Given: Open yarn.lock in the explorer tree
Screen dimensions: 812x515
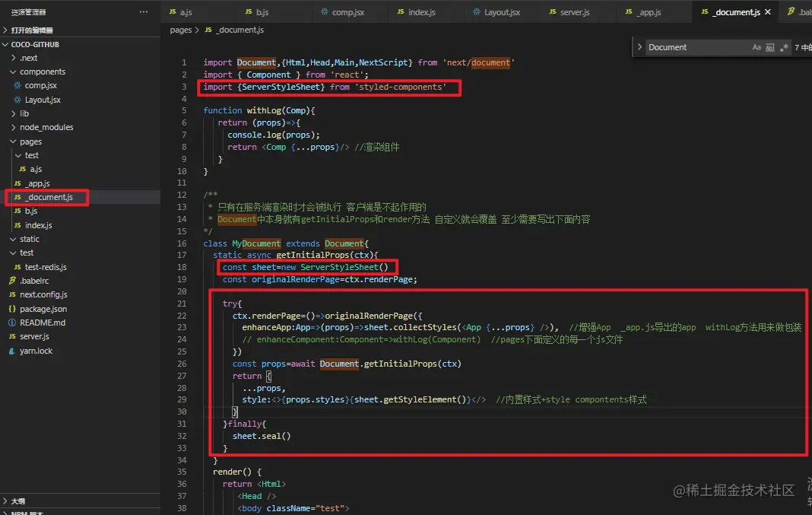Looking at the screenshot, I should click(36, 351).
